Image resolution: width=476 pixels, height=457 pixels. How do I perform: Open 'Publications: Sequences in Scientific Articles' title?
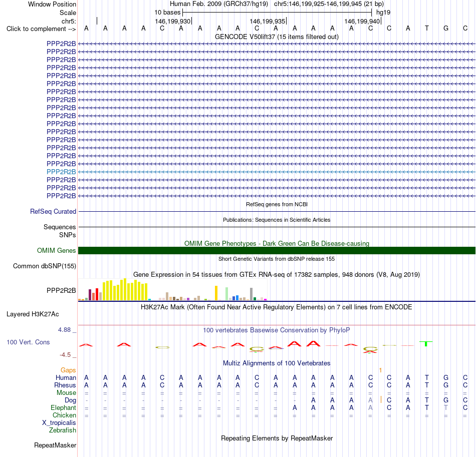tap(277, 220)
